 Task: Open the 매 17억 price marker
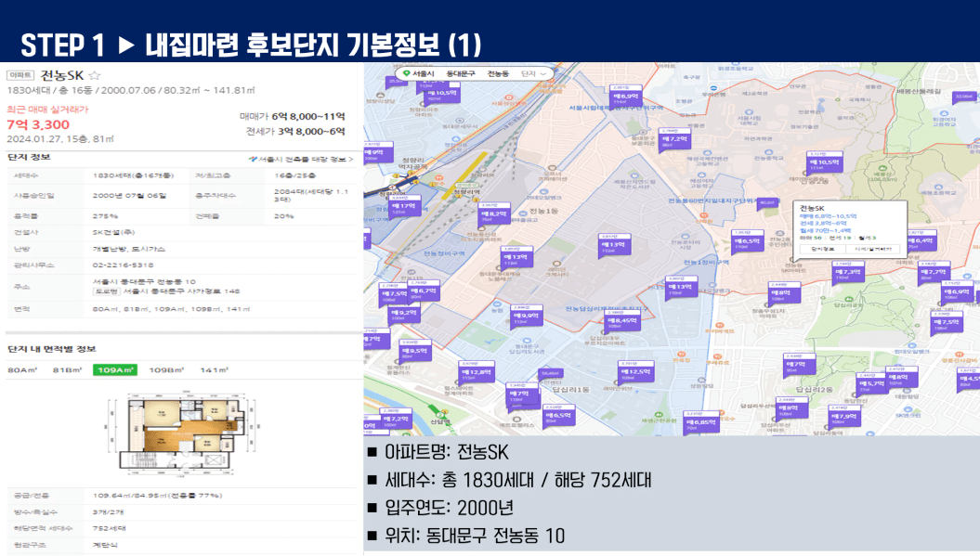404,206
